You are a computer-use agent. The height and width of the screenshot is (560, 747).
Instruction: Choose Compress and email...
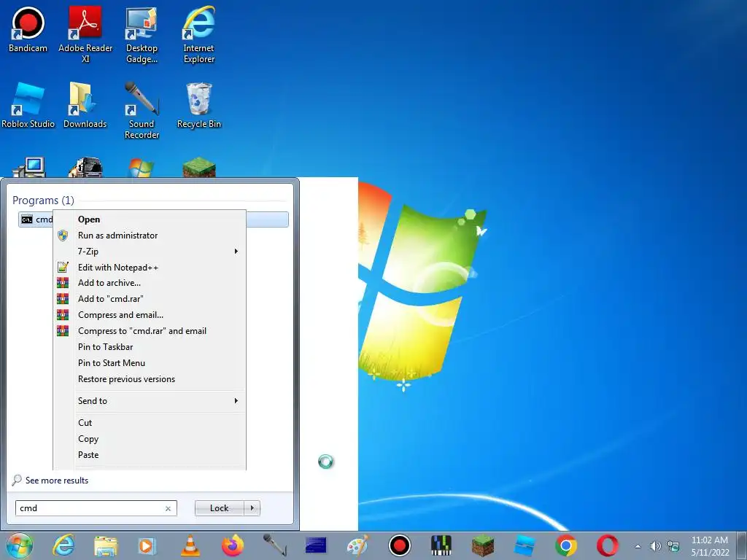(149, 315)
